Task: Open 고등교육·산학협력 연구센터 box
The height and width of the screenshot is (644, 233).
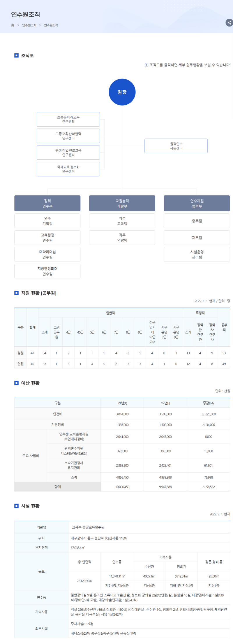Action: pos(68,136)
